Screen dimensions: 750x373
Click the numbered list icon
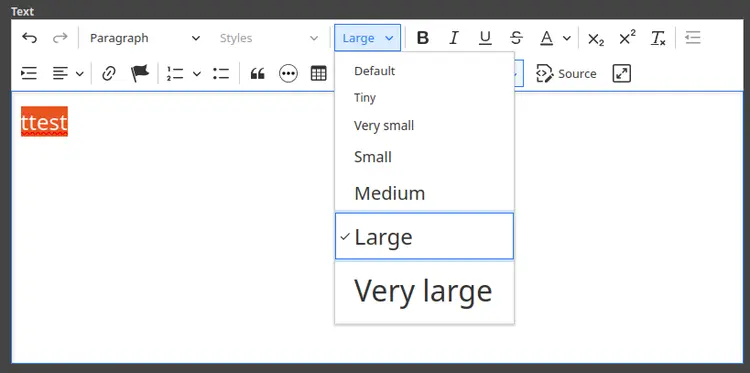point(175,74)
